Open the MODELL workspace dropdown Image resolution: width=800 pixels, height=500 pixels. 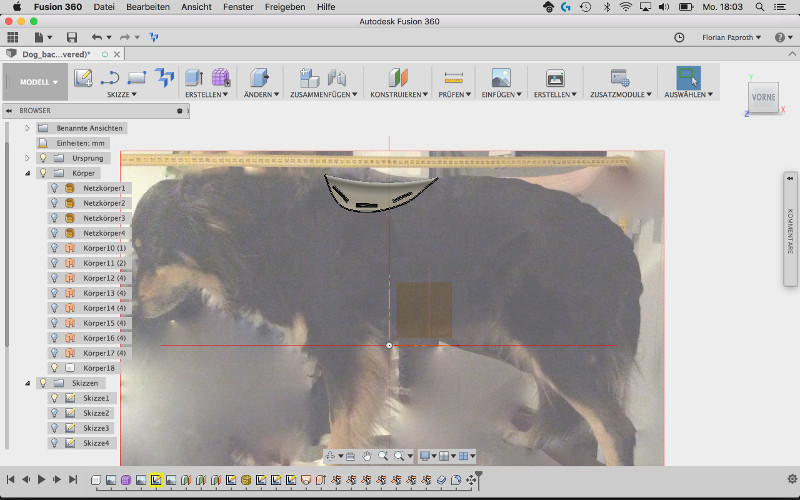40,82
